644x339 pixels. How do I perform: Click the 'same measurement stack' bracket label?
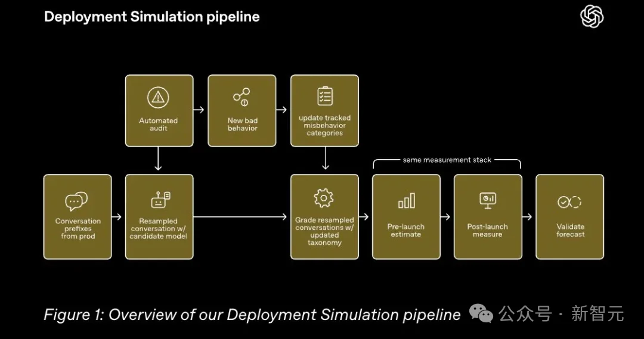[447, 160]
